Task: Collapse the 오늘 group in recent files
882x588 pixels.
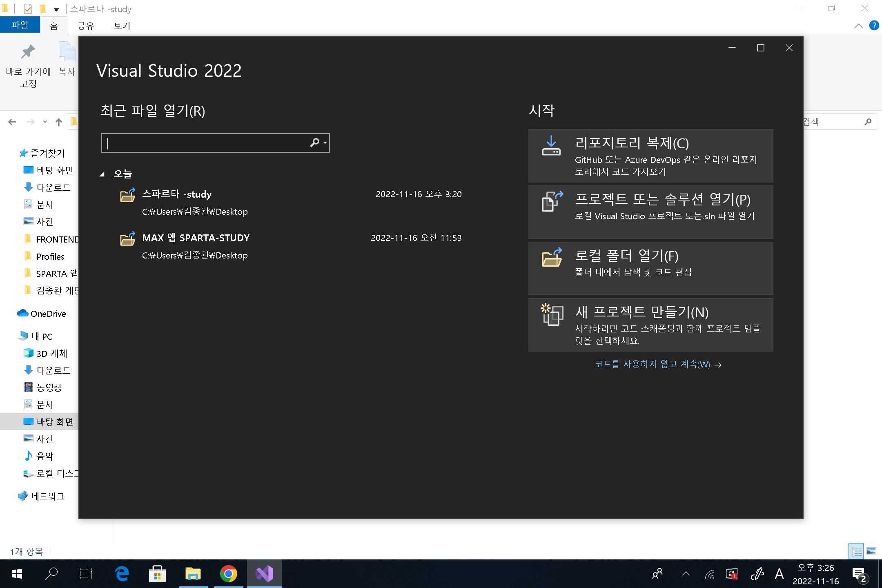Action: [x=102, y=174]
